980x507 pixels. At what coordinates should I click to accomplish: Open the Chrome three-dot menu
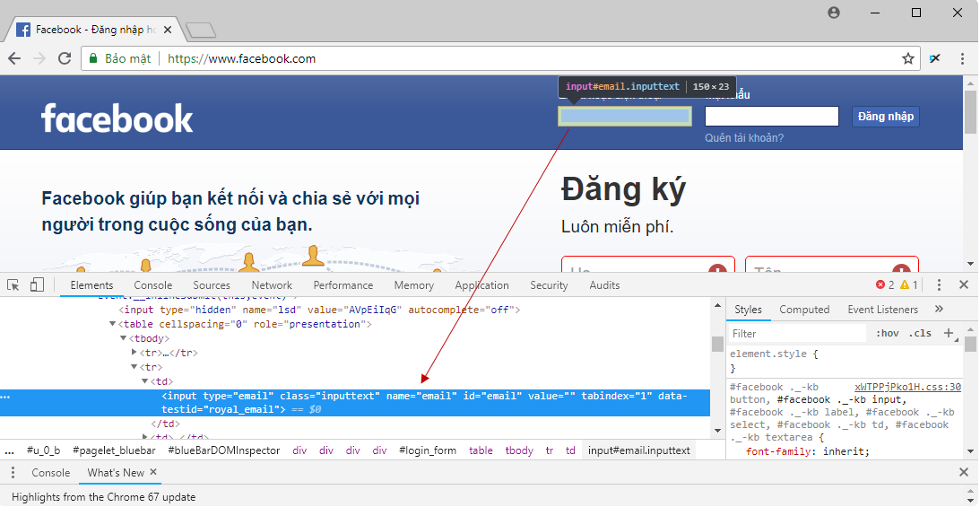[962, 58]
